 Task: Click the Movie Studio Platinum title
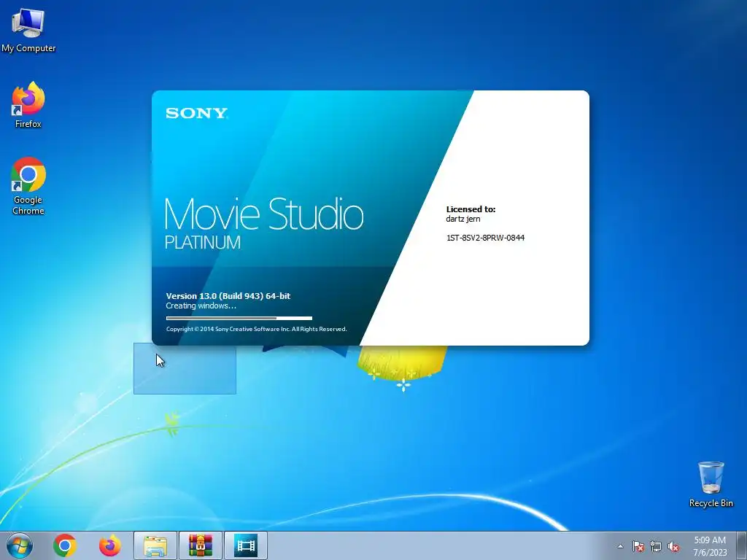coord(264,223)
